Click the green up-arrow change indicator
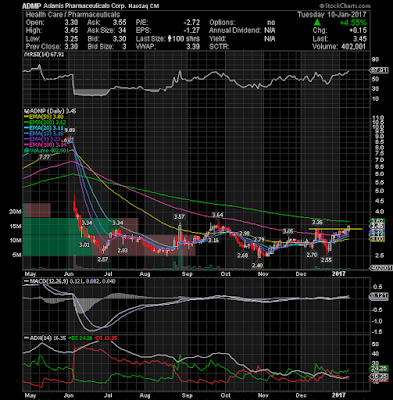This screenshot has height=400, width=393. [x=317, y=23]
